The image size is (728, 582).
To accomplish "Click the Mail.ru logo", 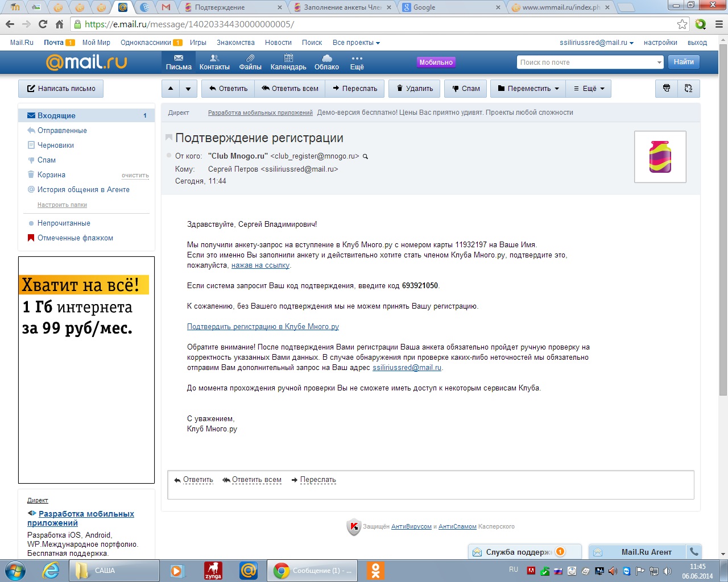I will click(86, 62).
